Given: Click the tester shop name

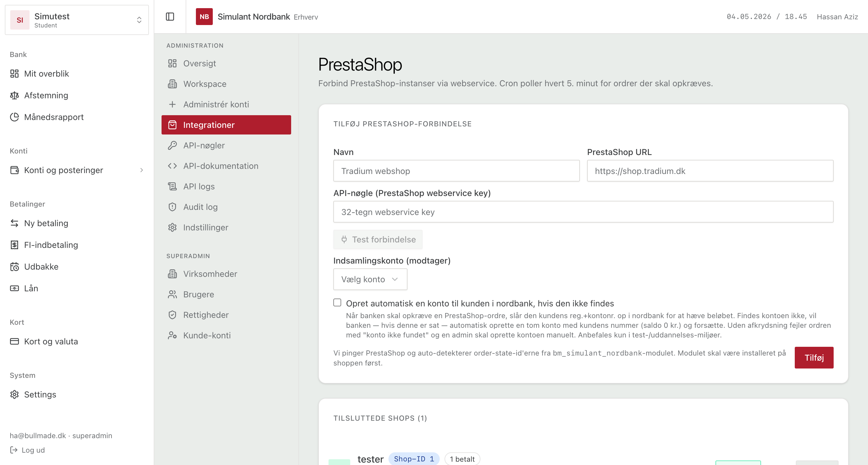Looking at the screenshot, I should tap(370, 459).
